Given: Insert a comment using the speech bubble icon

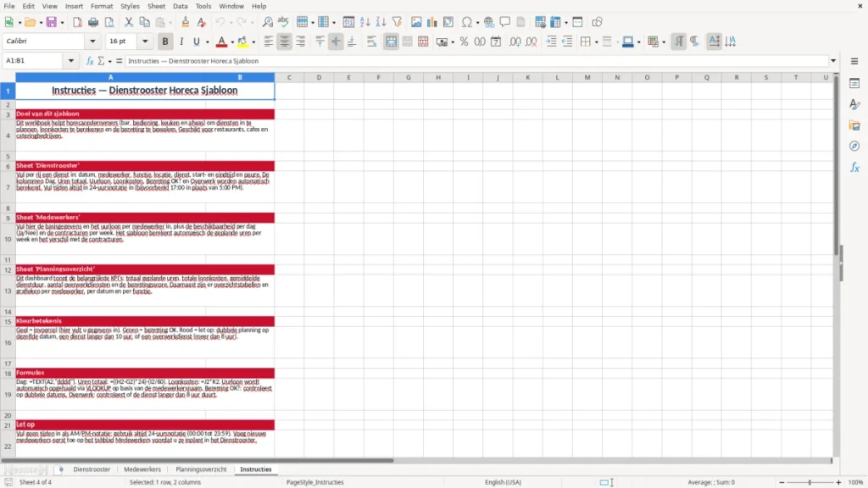Looking at the screenshot, I should tap(505, 22).
